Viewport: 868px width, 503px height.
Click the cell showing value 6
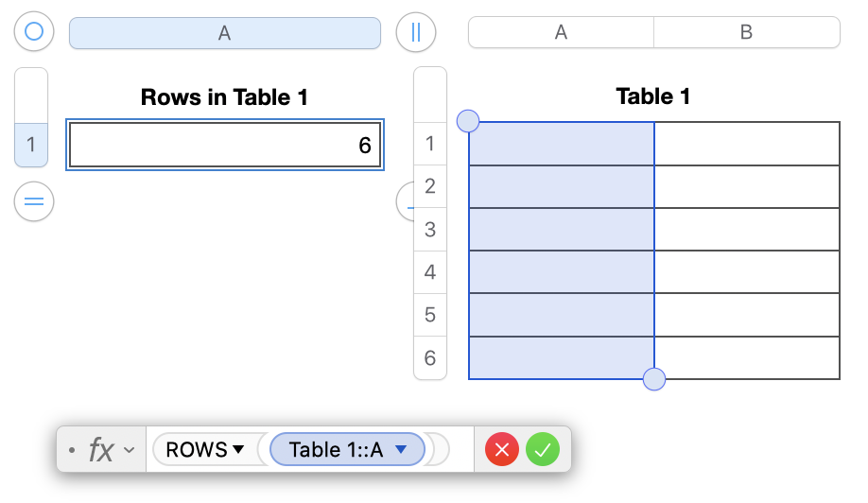click(x=225, y=146)
